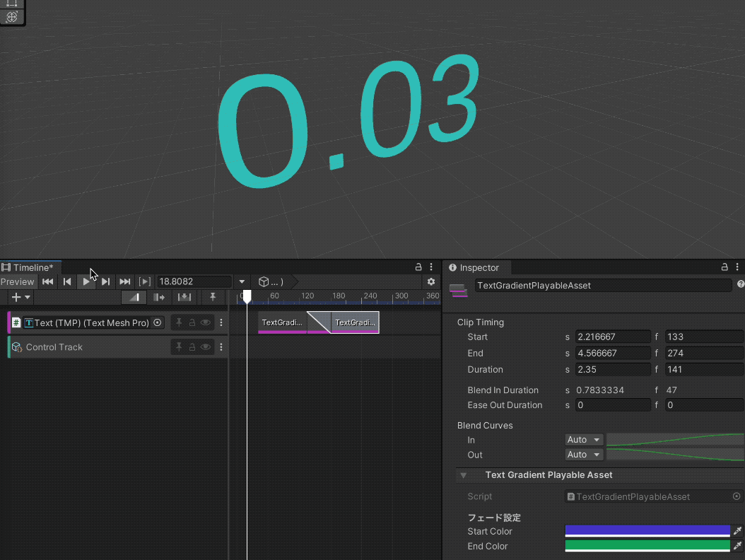Image resolution: width=745 pixels, height=560 pixels.
Task: Select the second TextGradient clip
Action: point(355,322)
